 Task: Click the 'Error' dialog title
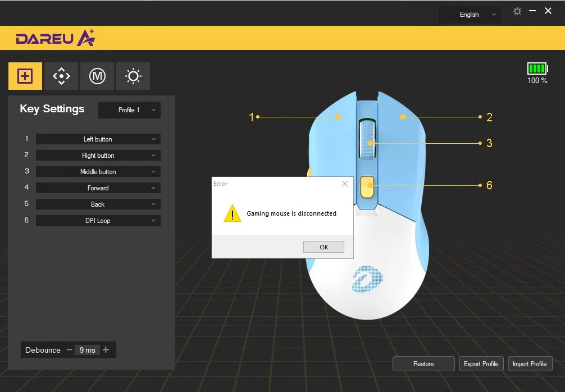point(221,184)
